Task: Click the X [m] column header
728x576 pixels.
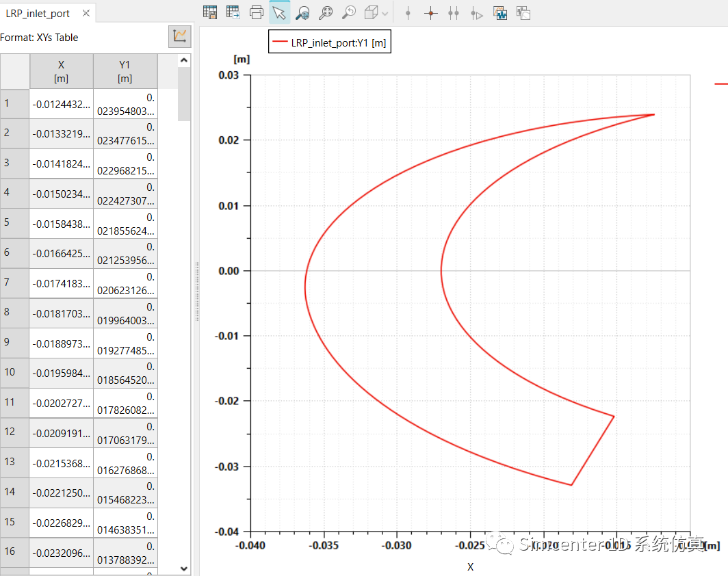Action: [x=62, y=71]
